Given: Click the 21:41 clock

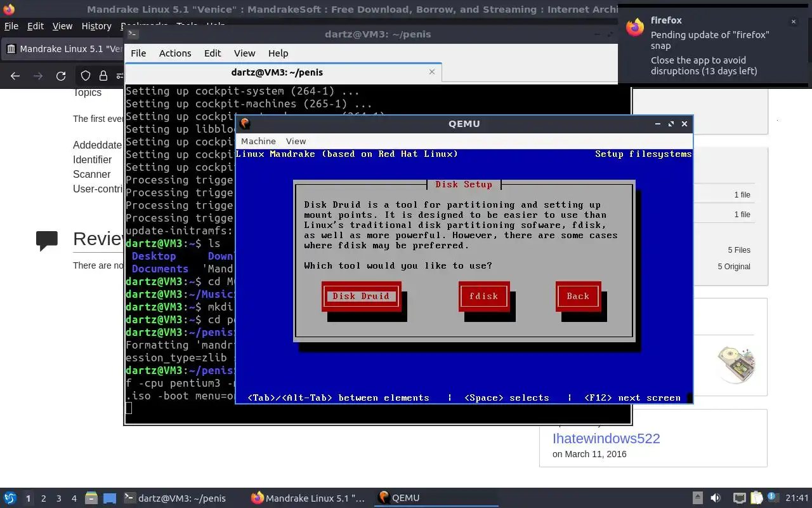Looking at the screenshot, I should coord(797,498).
